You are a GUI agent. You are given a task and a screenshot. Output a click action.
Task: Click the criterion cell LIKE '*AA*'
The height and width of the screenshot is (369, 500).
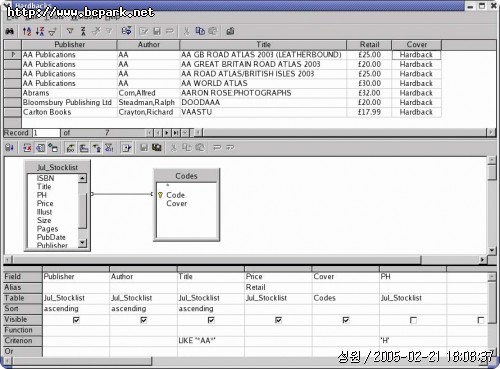click(x=211, y=341)
